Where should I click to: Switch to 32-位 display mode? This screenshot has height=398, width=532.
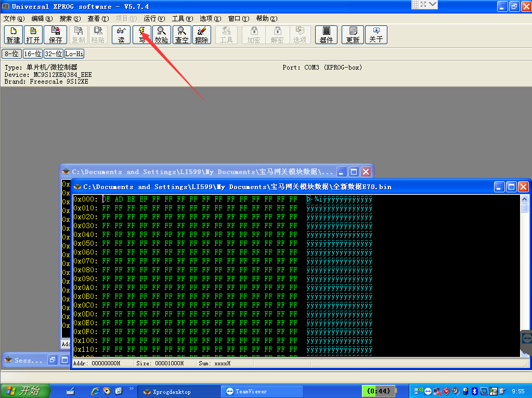(54, 54)
